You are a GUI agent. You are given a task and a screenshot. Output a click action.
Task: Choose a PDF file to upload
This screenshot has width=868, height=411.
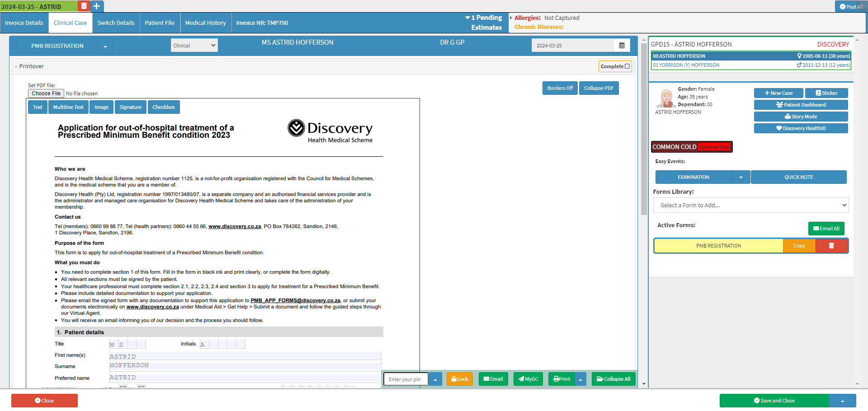[x=46, y=93]
